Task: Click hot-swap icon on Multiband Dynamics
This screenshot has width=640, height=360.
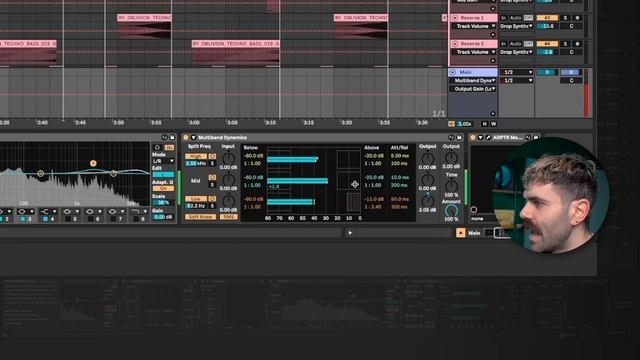Action: pyautogui.click(x=451, y=138)
